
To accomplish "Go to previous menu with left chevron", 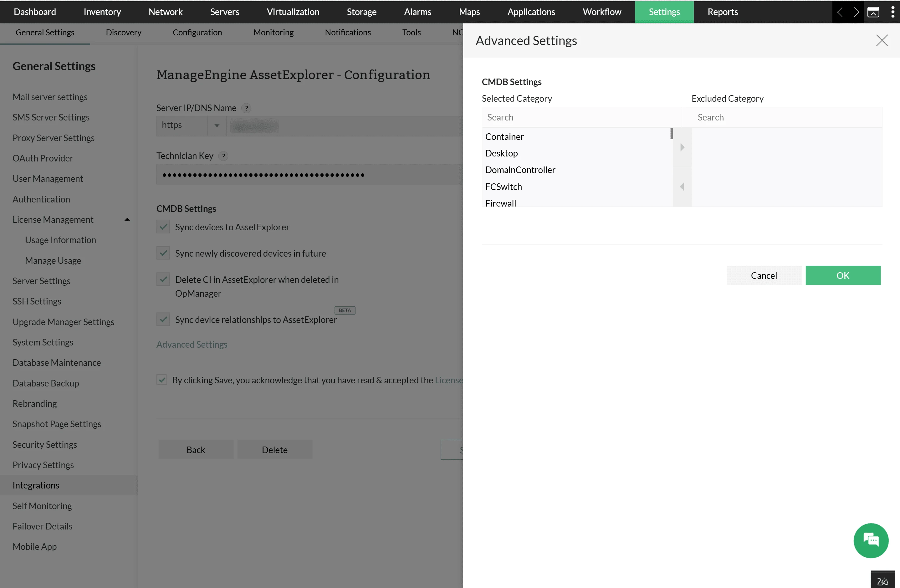I will (x=840, y=12).
